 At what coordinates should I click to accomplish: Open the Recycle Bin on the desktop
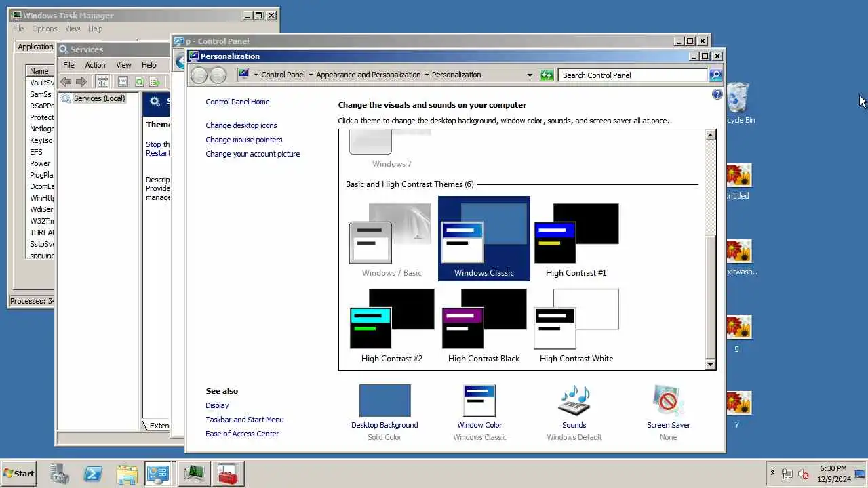[739, 104]
